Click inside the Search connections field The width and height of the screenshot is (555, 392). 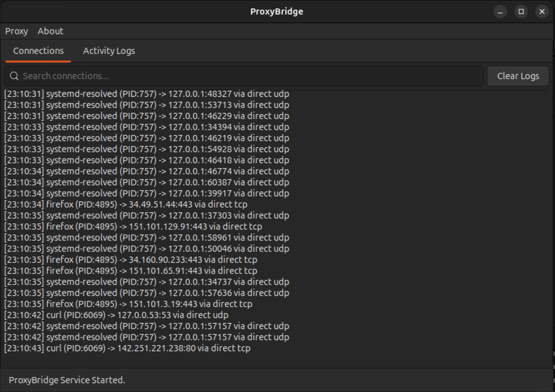point(164,76)
